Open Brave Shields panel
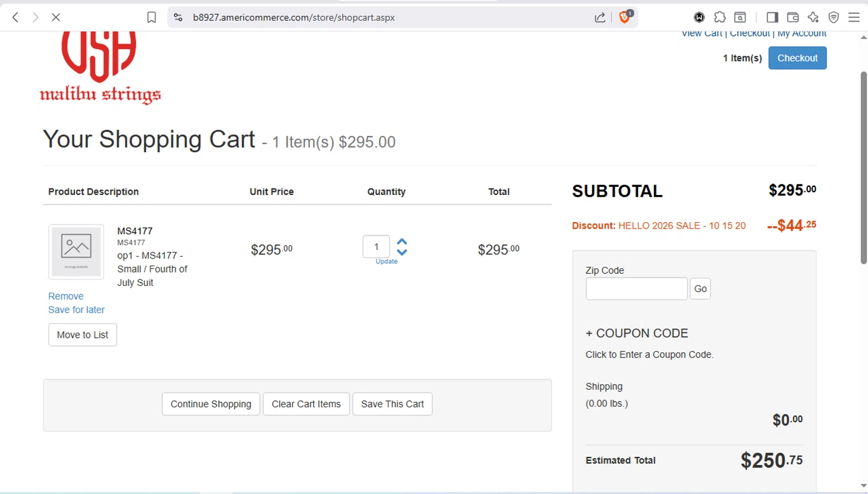Screen dimensions: 868x494 pyautogui.click(x=625, y=17)
